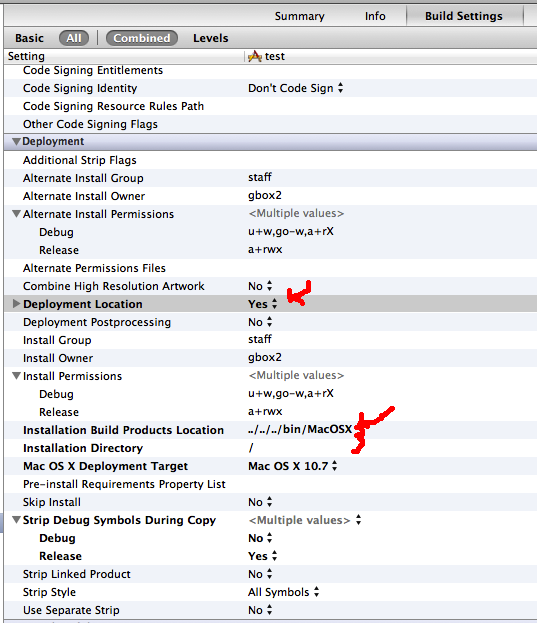Select the Build Settings tab

point(464,16)
